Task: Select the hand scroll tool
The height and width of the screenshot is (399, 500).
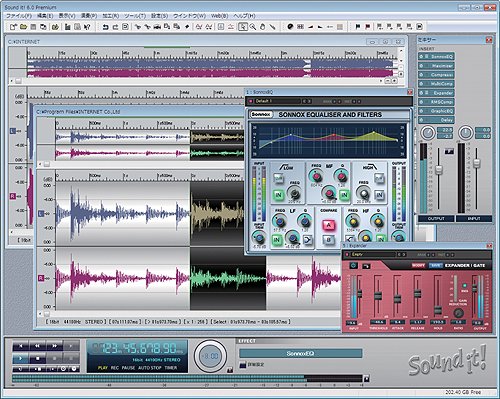Action: [262, 27]
